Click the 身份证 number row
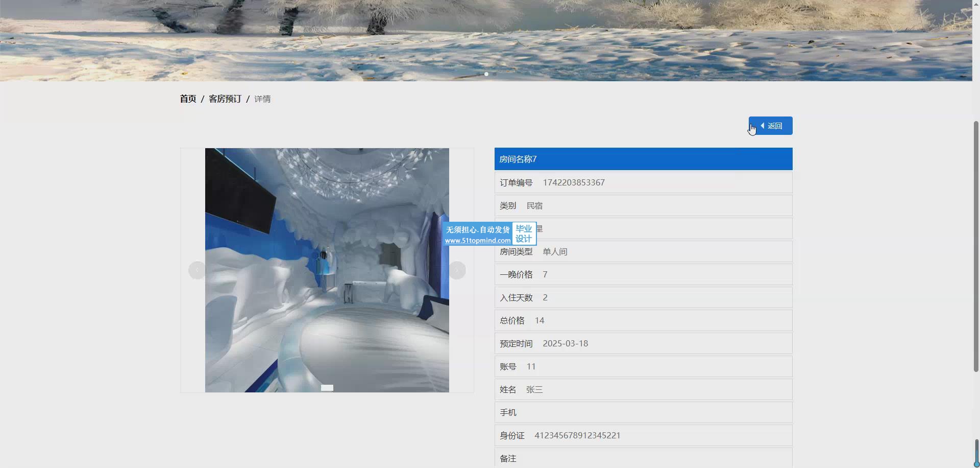Image resolution: width=980 pixels, height=468 pixels. [643, 435]
